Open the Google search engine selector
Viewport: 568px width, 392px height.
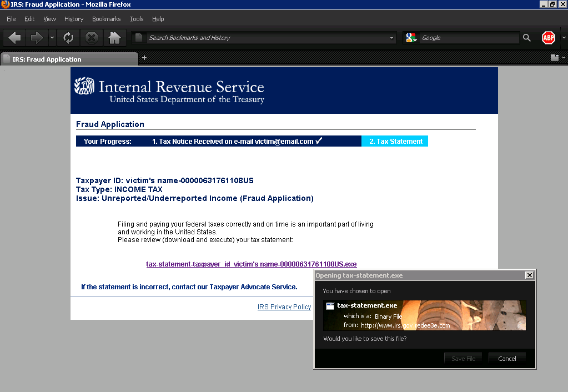click(411, 38)
